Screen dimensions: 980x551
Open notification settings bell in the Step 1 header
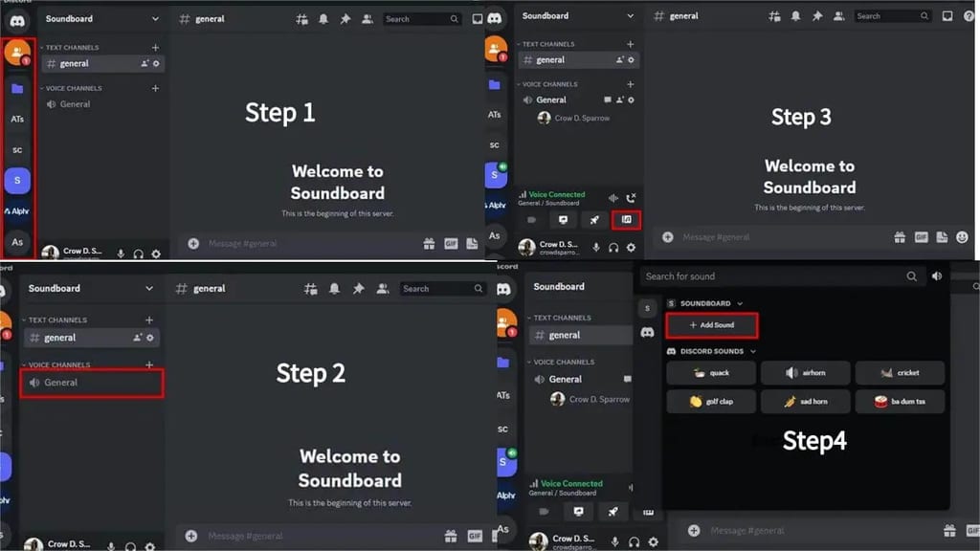(323, 19)
